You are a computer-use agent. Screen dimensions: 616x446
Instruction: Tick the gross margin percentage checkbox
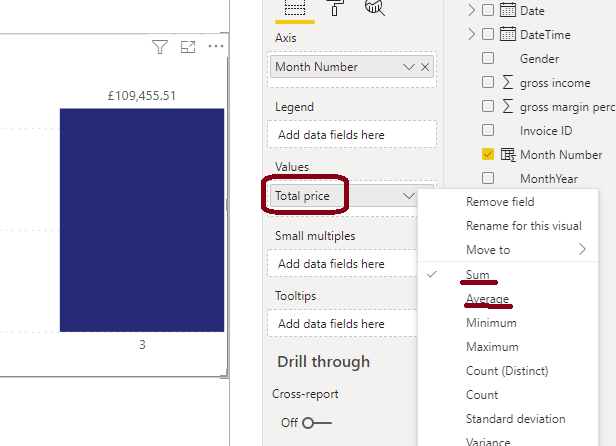(x=488, y=106)
